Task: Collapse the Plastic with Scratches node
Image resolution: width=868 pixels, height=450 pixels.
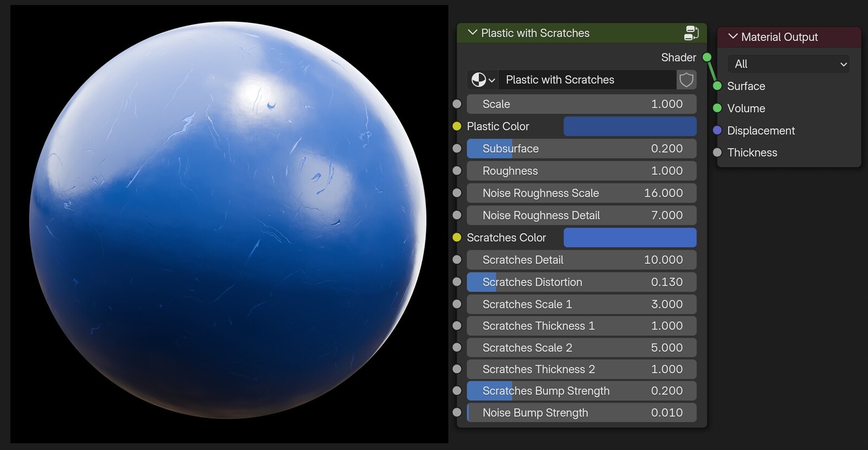Action: (x=473, y=33)
